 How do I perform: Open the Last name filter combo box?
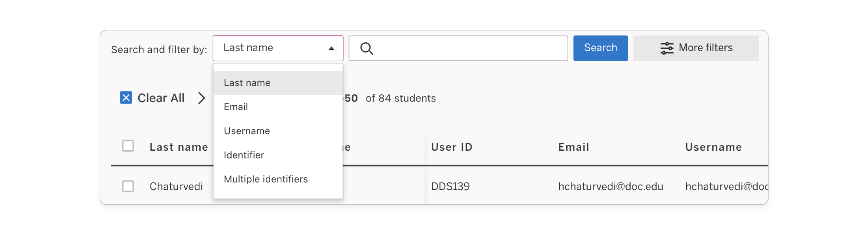pos(271,48)
